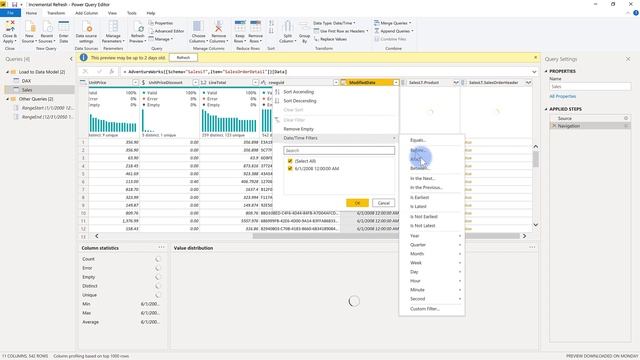Screen dimensions: 640x360
Task: Open Append Queries dropdown
Action: 394,31
